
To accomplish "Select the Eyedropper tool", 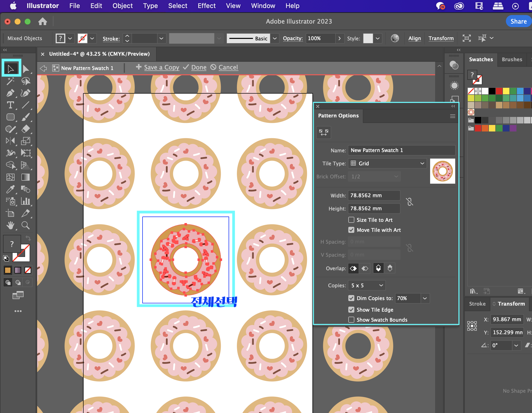I will (10, 189).
